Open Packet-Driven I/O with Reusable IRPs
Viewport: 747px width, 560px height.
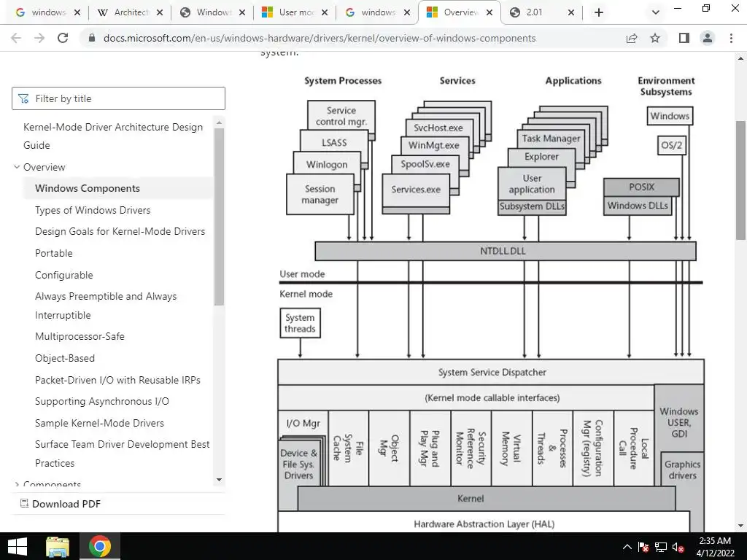[117, 380]
